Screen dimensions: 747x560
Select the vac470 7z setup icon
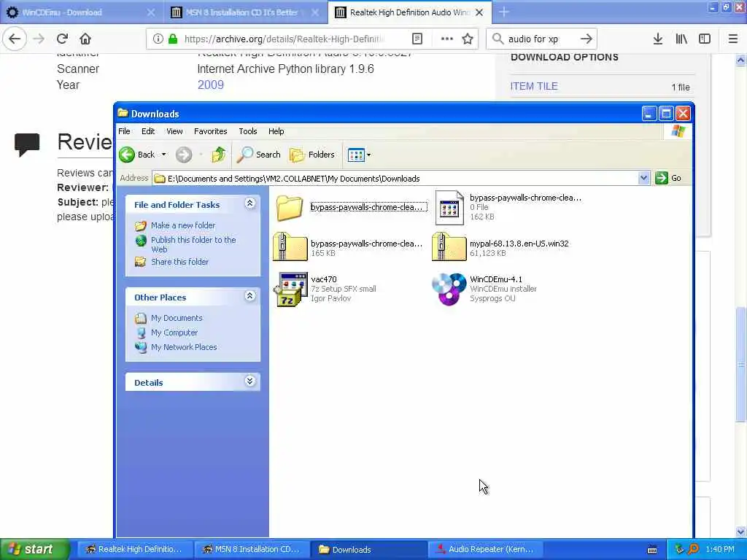290,289
